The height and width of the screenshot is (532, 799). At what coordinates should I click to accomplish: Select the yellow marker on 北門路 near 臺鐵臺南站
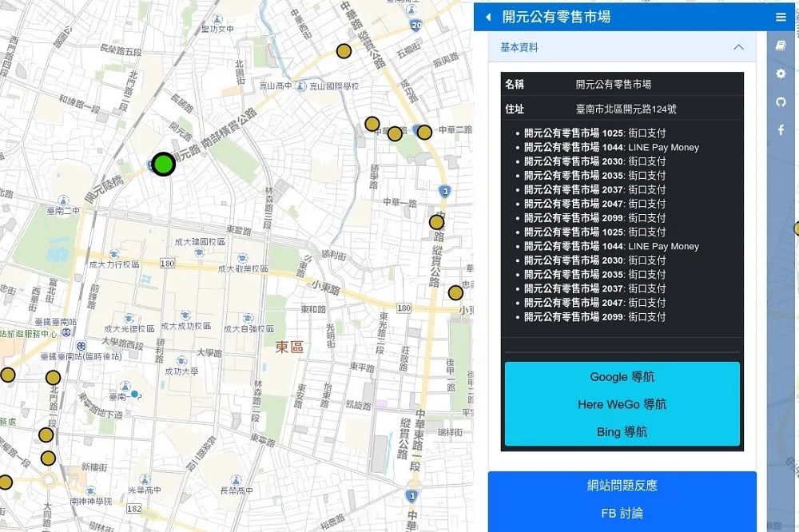(x=53, y=378)
